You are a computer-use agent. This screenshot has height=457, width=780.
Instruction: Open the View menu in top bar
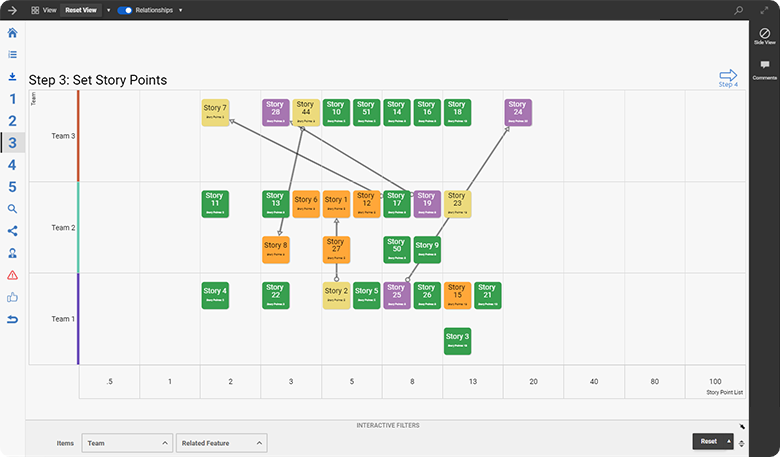(42, 10)
